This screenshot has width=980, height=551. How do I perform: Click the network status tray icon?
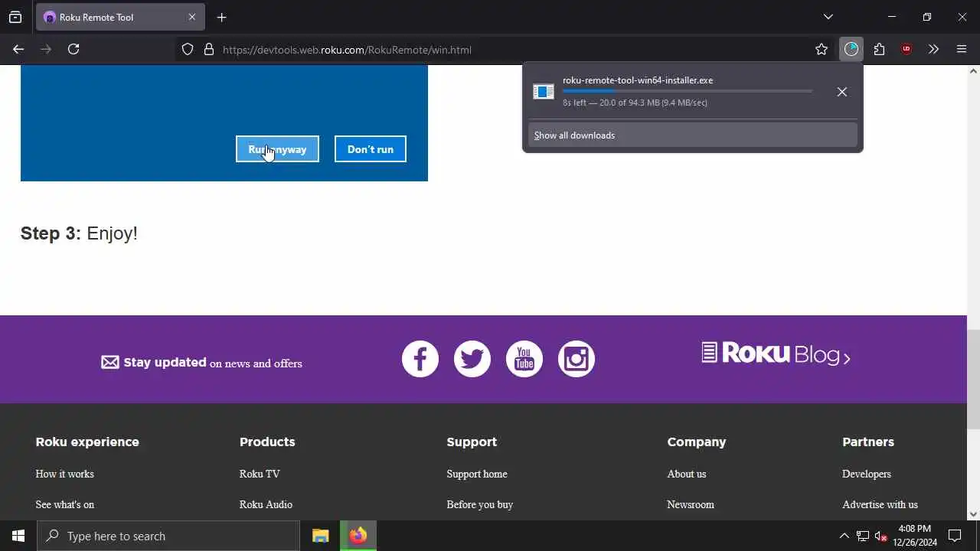[863, 536]
